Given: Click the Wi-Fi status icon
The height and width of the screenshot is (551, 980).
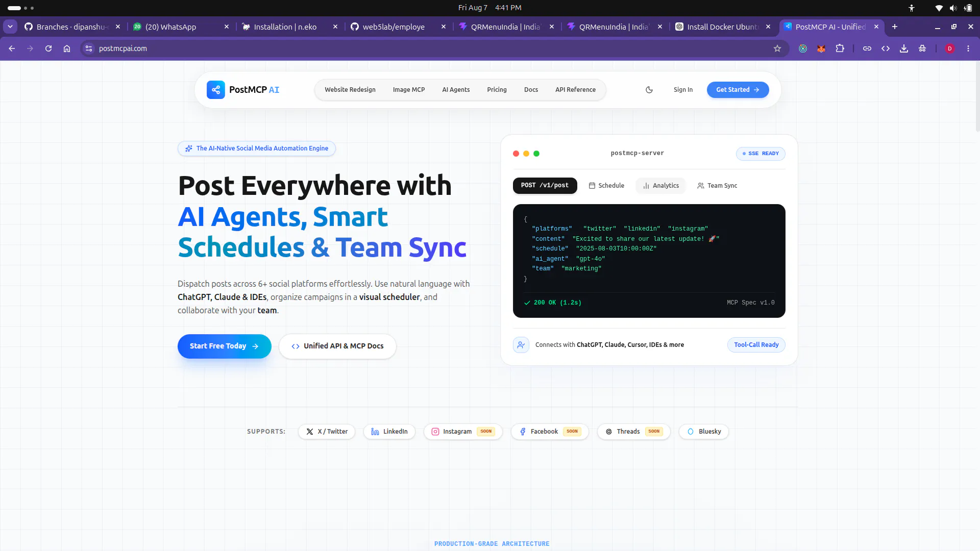Looking at the screenshot, I should [x=939, y=8].
